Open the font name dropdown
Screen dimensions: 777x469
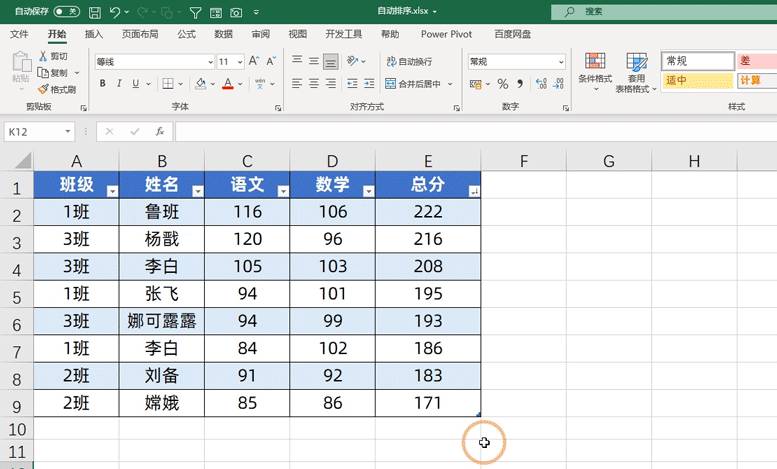pyautogui.click(x=210, y=62)
